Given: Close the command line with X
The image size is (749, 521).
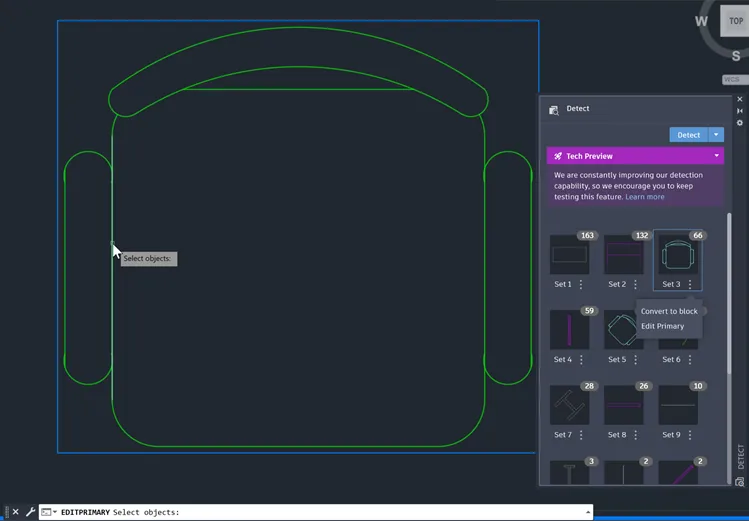Looking at the screenshot, I should click(15, 512).
